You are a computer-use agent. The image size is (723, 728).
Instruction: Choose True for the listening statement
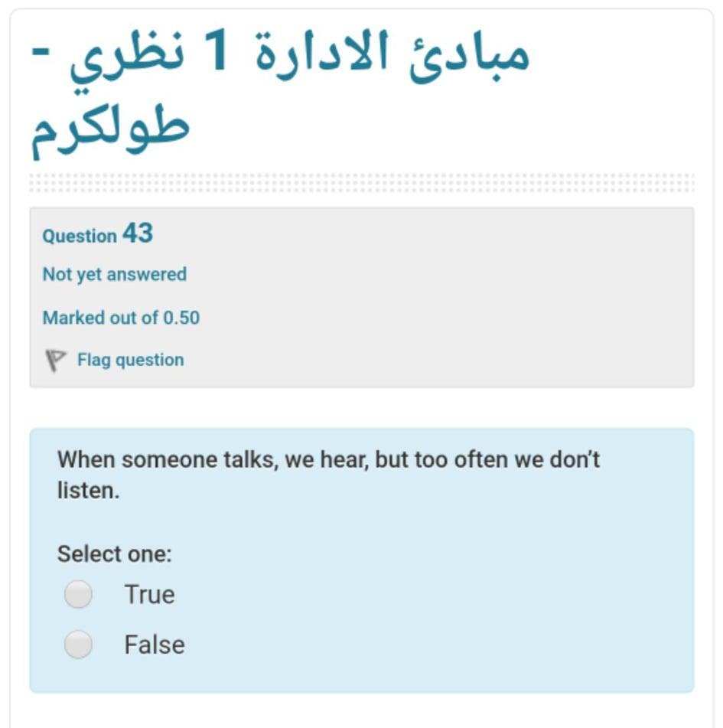(77, 593)
